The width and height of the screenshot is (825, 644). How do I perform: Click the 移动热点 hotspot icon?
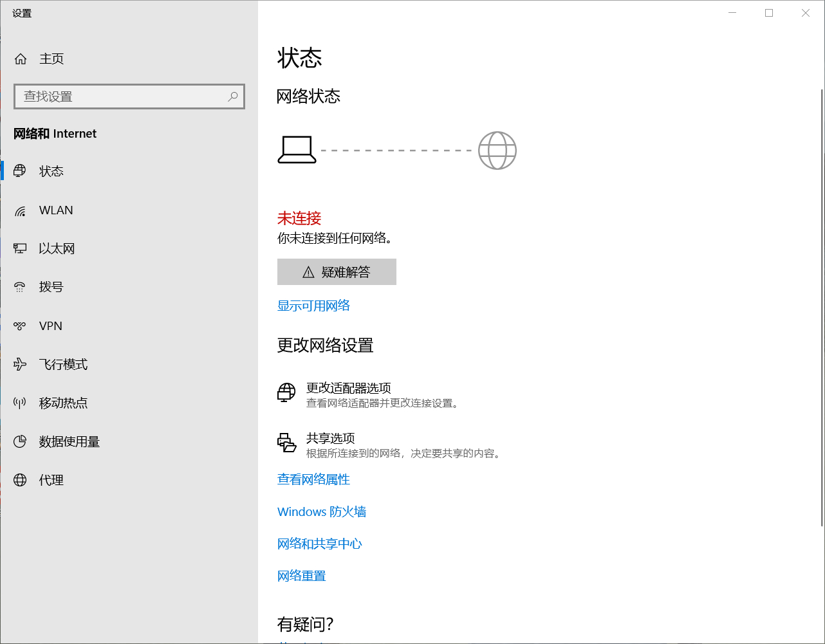click(x=20, y=403)
